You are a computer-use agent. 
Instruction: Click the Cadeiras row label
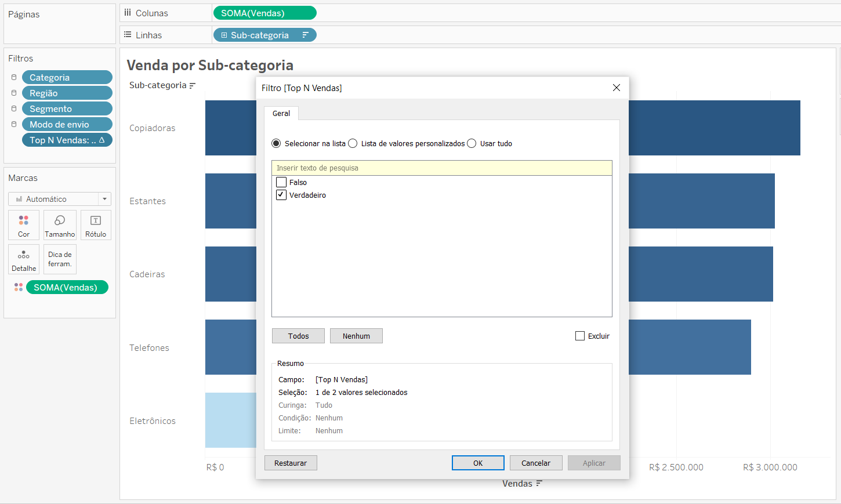tap(147, 274)
